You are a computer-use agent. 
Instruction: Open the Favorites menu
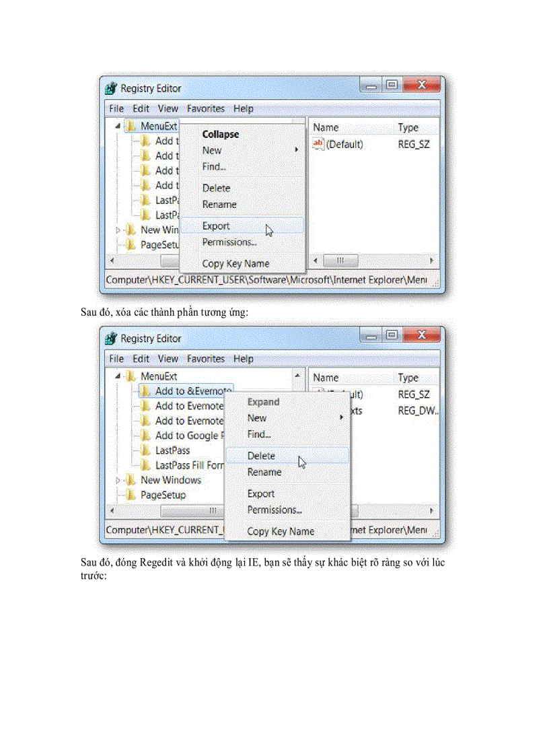coord(205,108)
